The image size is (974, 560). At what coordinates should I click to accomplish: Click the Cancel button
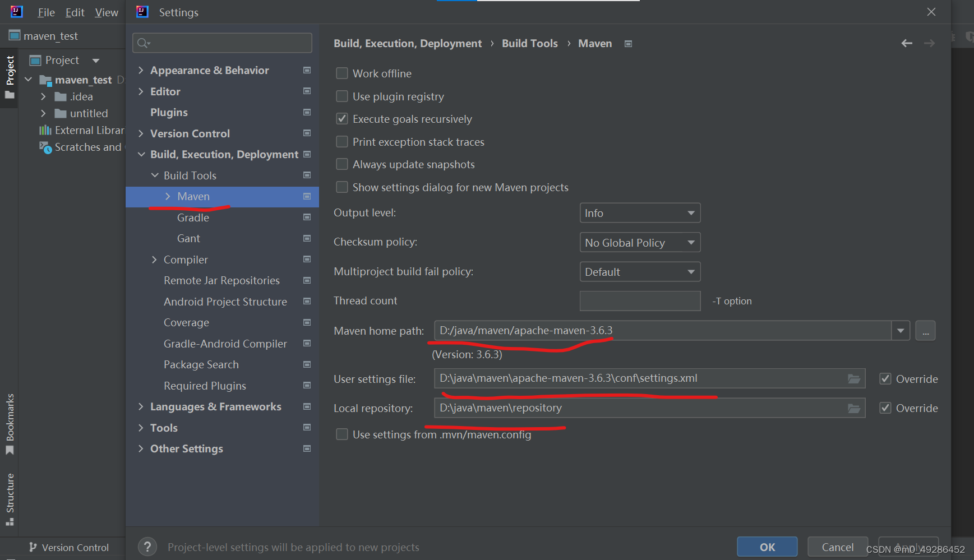coord(838,547)
